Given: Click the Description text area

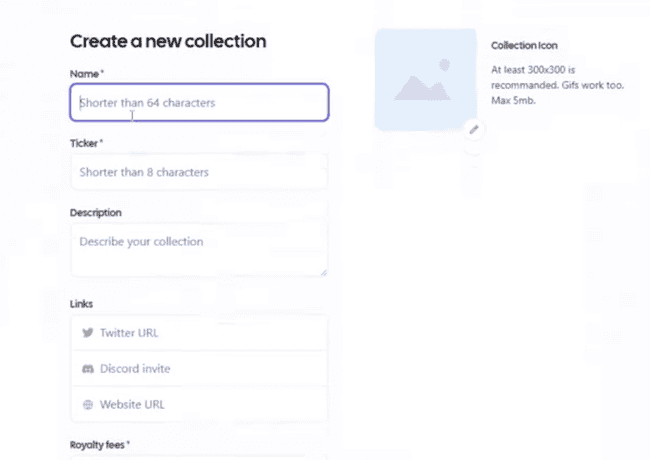Looking at the screenshot, I should [x=199, y=249].
